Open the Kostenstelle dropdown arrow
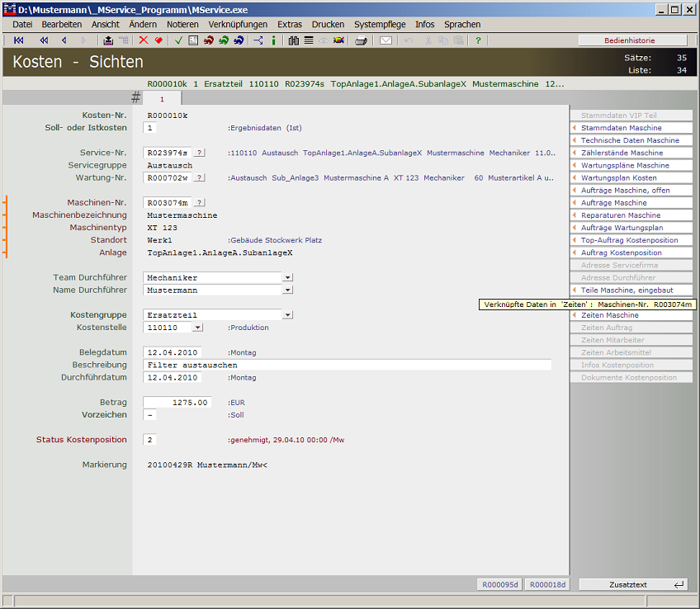700x609 pixels. point(196,328)
